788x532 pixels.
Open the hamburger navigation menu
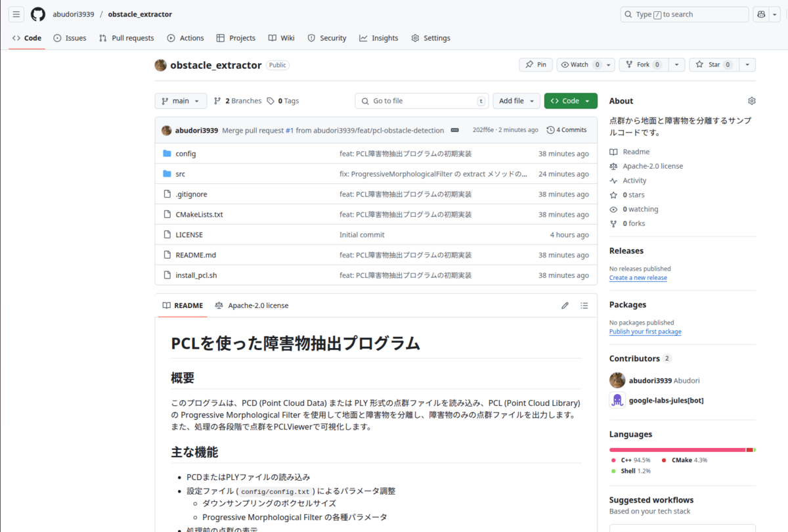17,14
